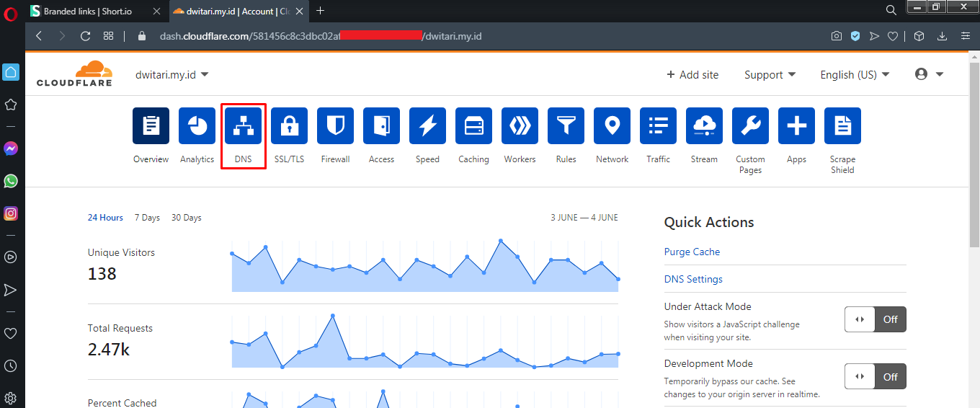Screen dimensions: 980x408
Task: Open the Traffic list icon
Action: [x=658, y=126]
